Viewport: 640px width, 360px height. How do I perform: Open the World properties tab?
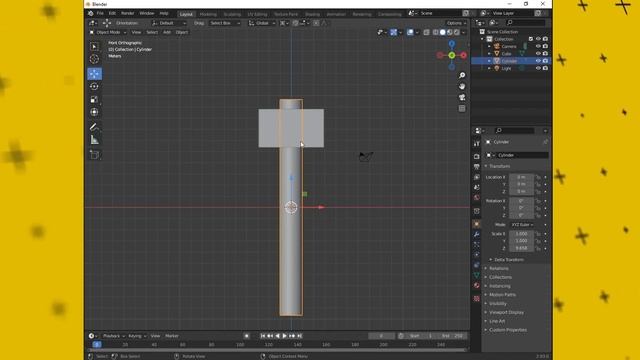476,198
